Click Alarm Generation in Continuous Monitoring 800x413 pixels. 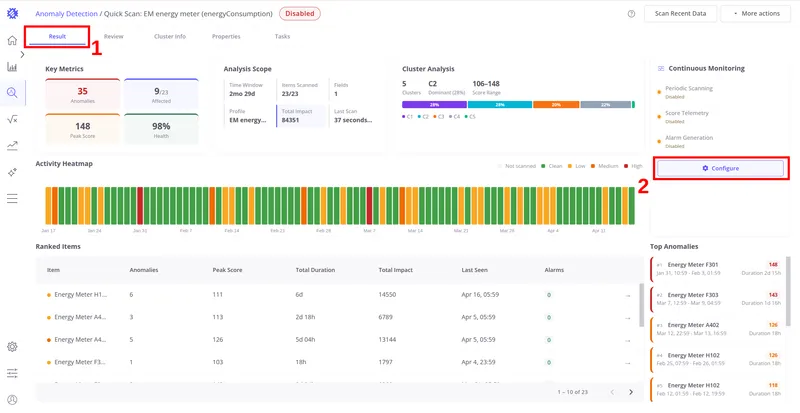point(689,138)
